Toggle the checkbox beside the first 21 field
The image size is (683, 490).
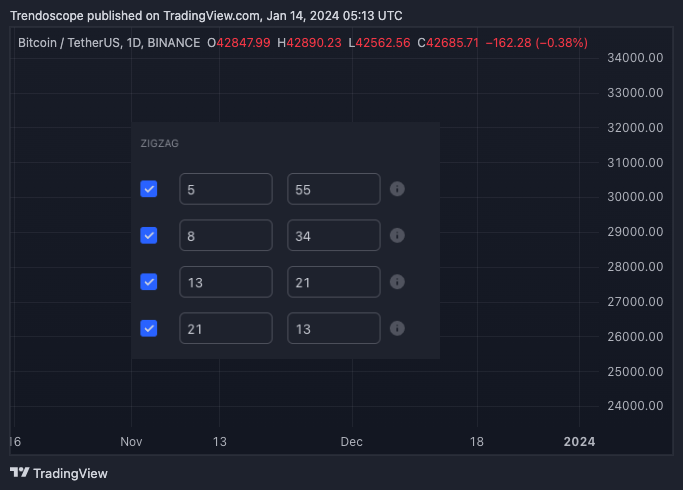coord(149,328)
